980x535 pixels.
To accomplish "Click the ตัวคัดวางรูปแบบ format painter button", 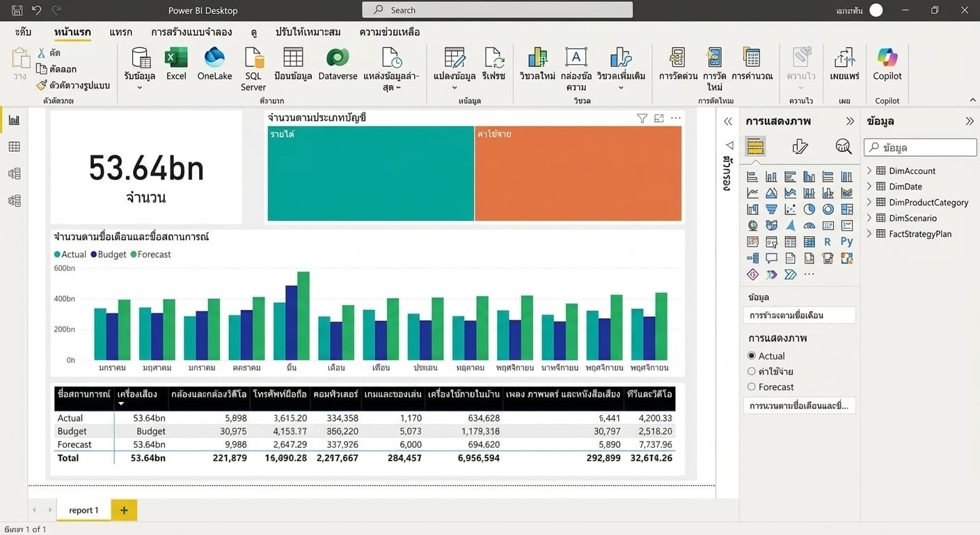I will (73, 85).
